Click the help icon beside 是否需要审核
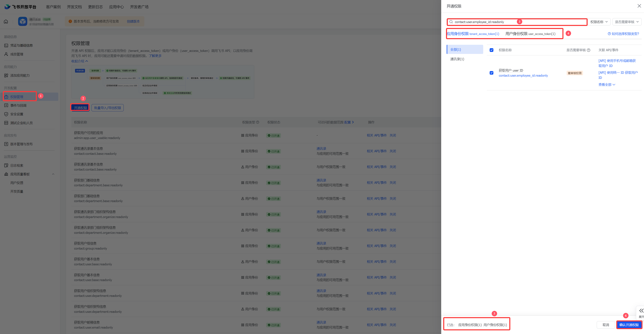This screenshot has width=644, height=334. [x=588, y=50]
